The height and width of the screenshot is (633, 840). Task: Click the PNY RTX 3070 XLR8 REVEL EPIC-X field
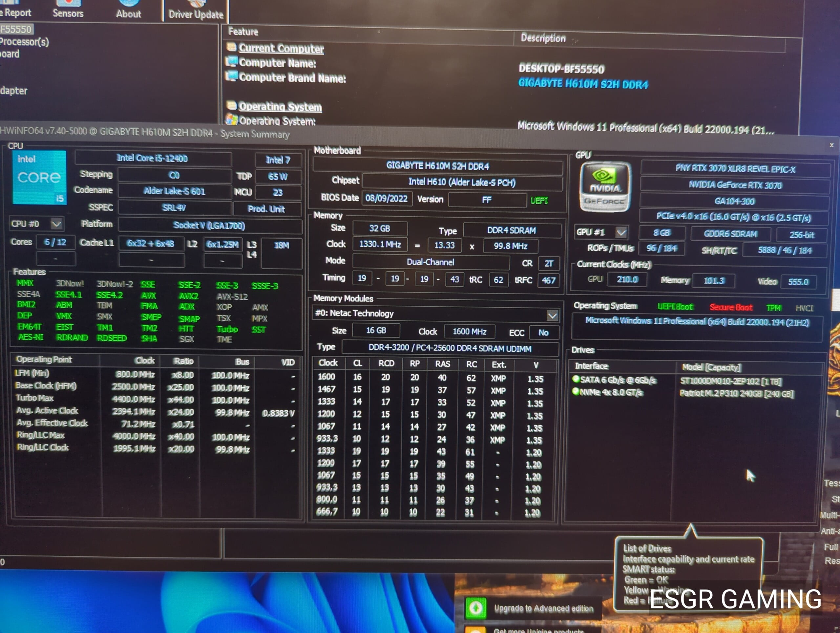coord(735,169)
